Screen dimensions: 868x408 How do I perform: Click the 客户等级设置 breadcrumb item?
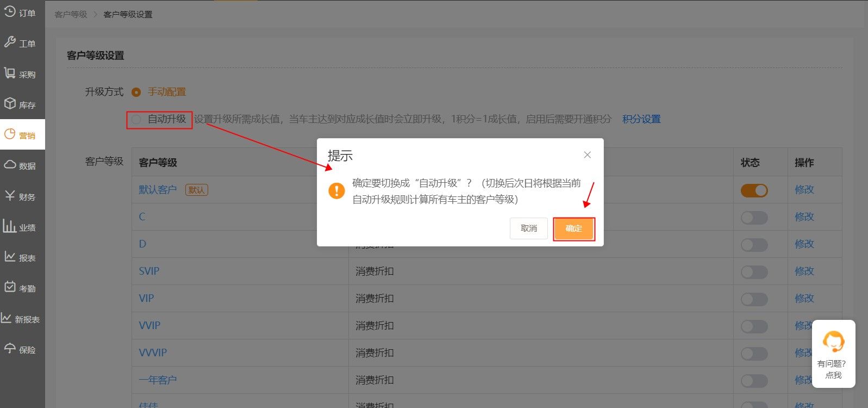click(x=128, y=14)
